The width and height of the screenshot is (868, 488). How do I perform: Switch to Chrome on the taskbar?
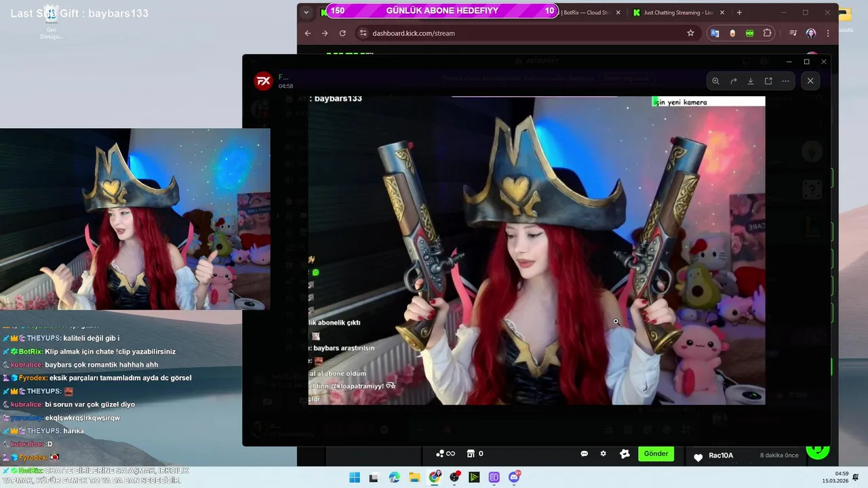pyautogui.click(x=435, y=477)
